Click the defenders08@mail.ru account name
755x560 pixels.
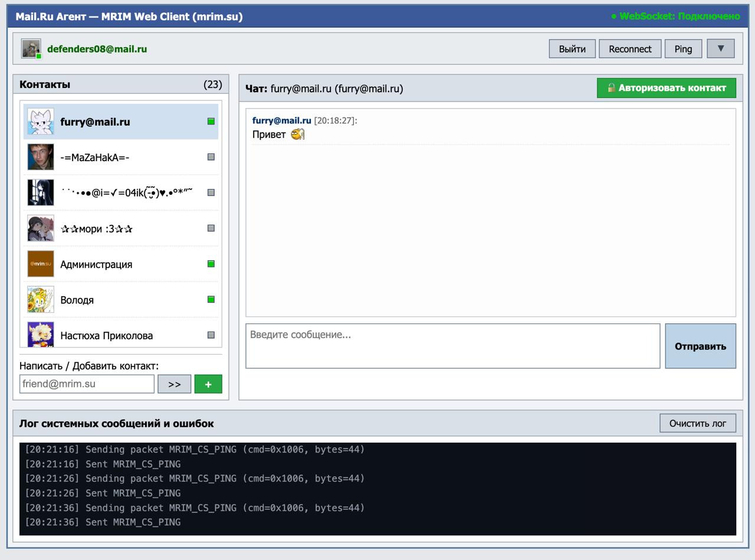tap(97, 49)
